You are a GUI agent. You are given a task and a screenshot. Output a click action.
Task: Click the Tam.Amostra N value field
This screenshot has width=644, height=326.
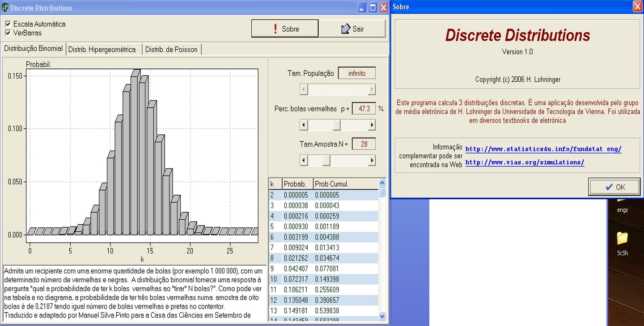pos(364,144)
